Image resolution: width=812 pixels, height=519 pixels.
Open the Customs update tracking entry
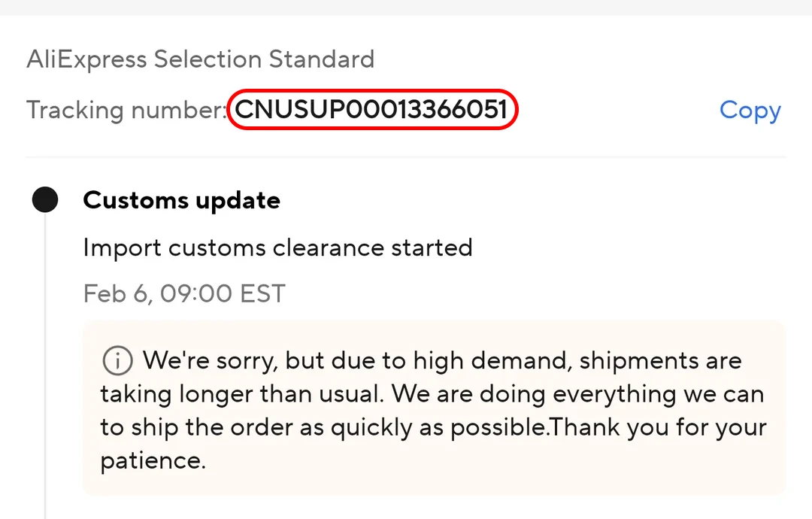[181, 200]
